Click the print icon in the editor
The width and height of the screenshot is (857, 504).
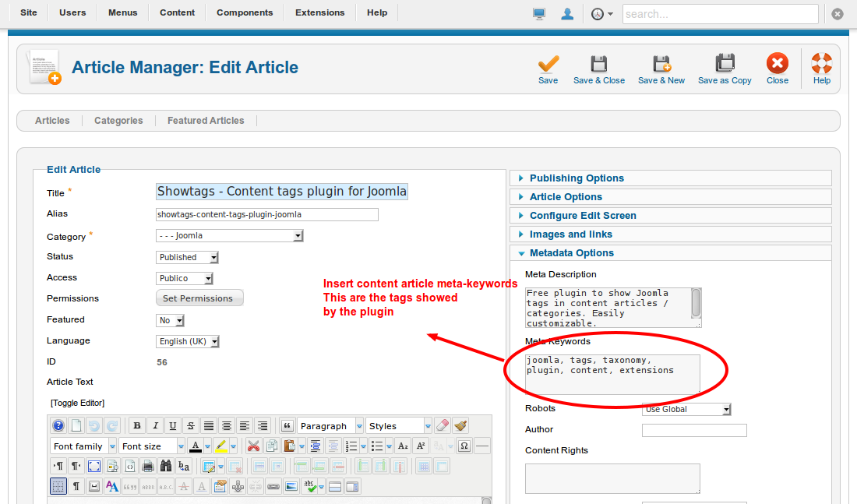pos(147,467)
